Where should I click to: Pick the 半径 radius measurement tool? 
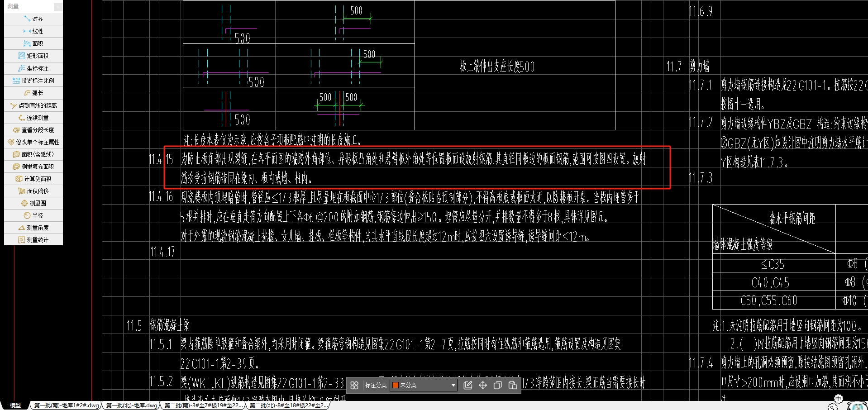(x=34, y=215)
